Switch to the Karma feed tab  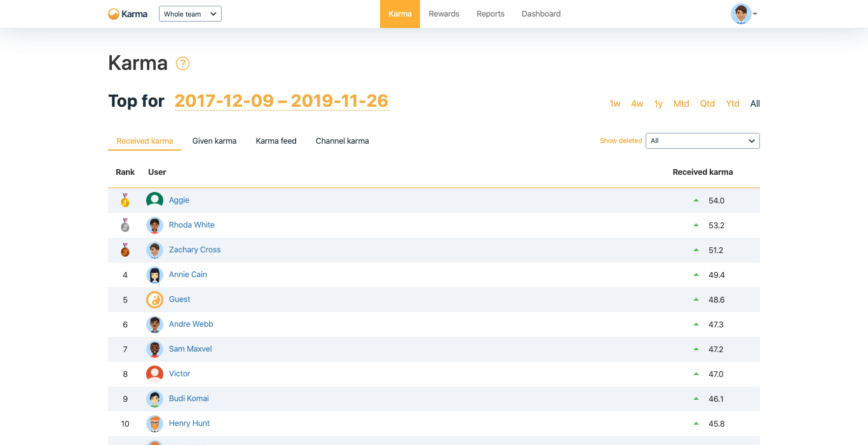pos(276,141)
